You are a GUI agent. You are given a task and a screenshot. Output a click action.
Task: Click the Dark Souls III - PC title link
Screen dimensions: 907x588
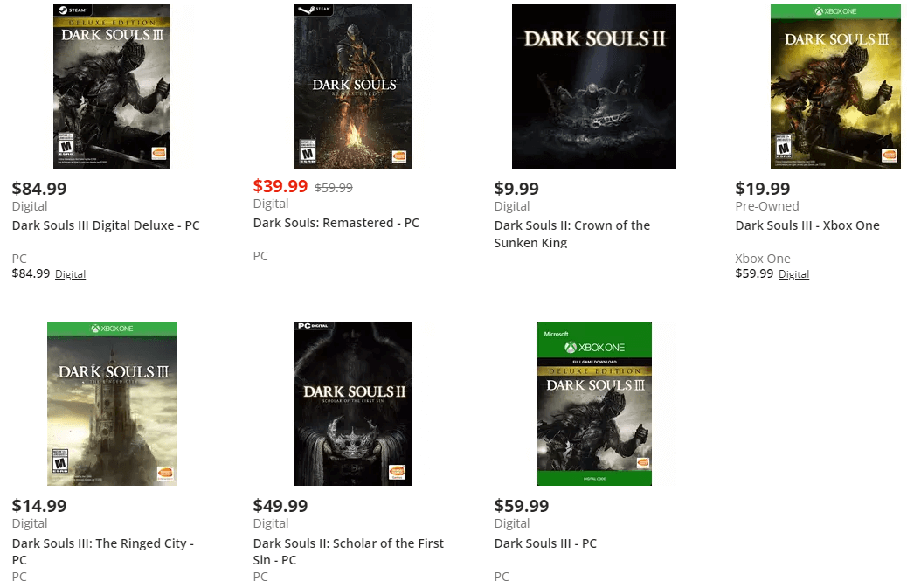click(x=545, y=543)
